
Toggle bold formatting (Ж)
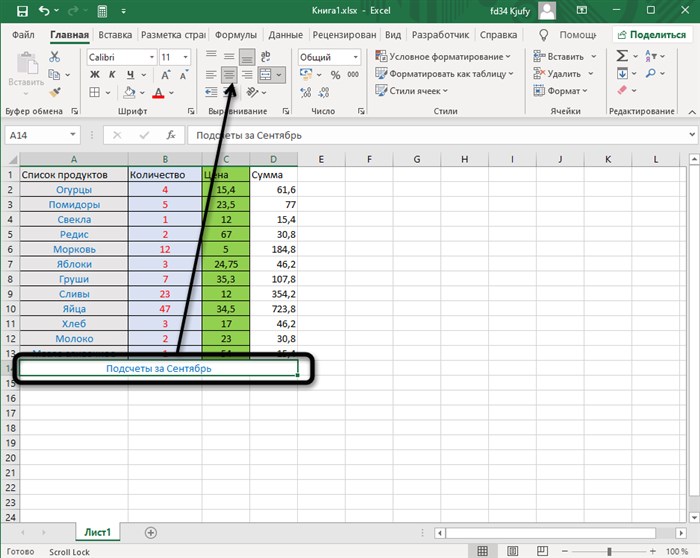(x=95, y=75)
